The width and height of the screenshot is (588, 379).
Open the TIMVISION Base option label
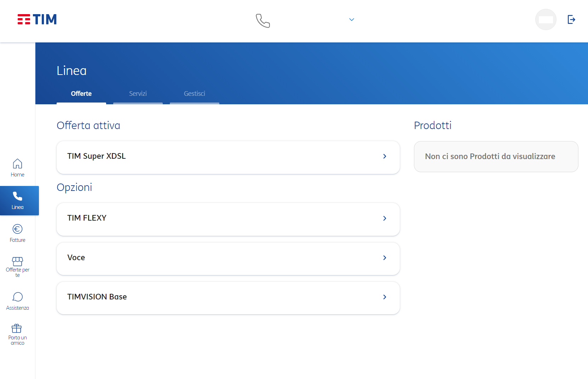[97, 297]
